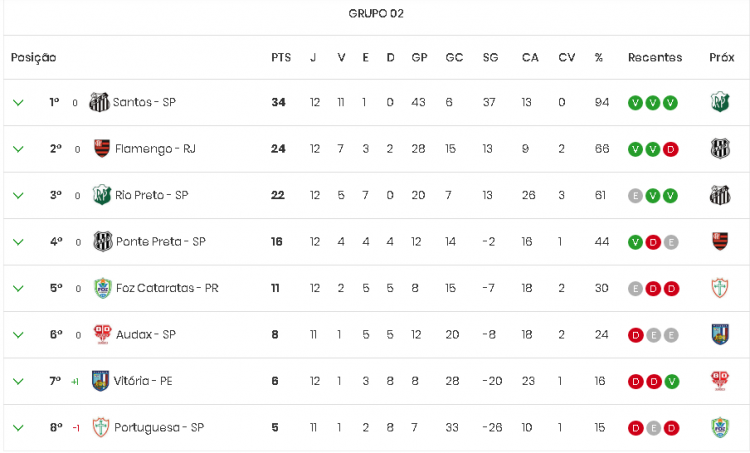Screen dimensions: 750x453
Task: Expand the Portuguesa - SP row chevron
Action: click(x=18, y=428)
